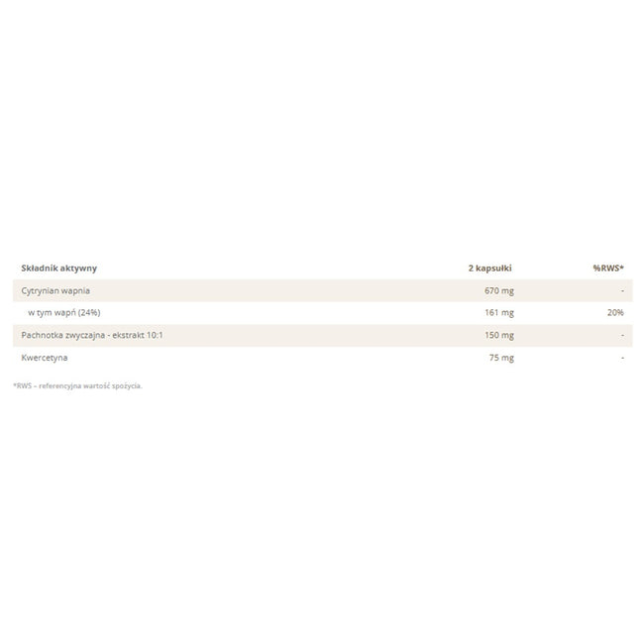This screenshot has width=644, height=644.
Task: Select the 2 kapsułki column header
Action: point(489,268)
